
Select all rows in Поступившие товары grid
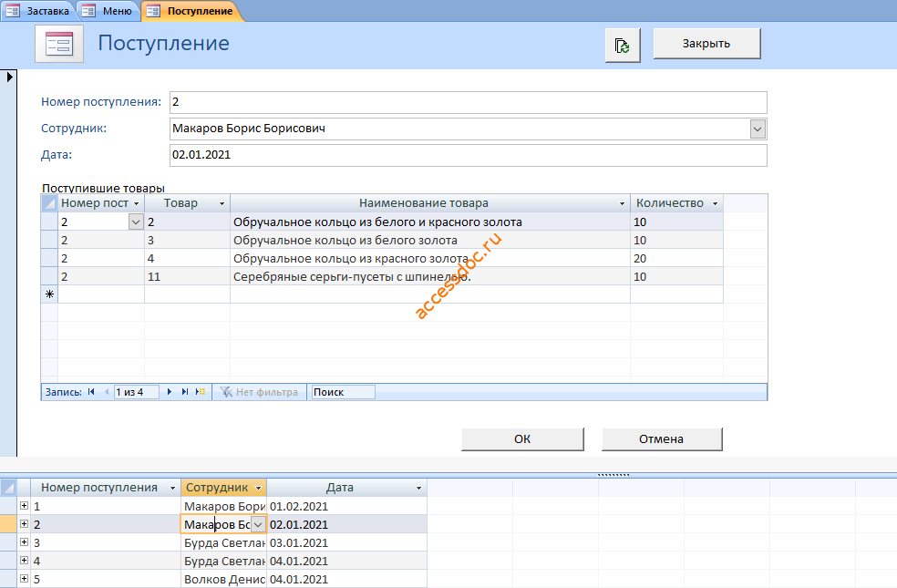tap(50, 203)
